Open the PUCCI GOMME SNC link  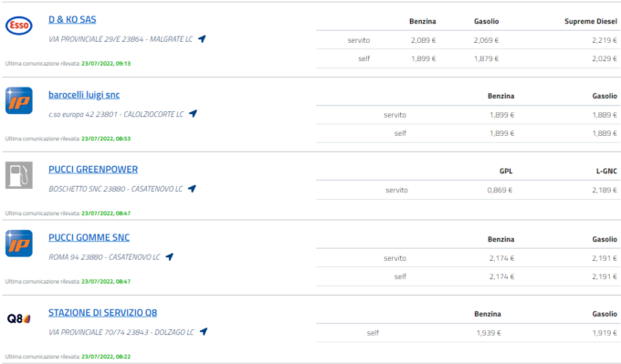coord(89,237)
